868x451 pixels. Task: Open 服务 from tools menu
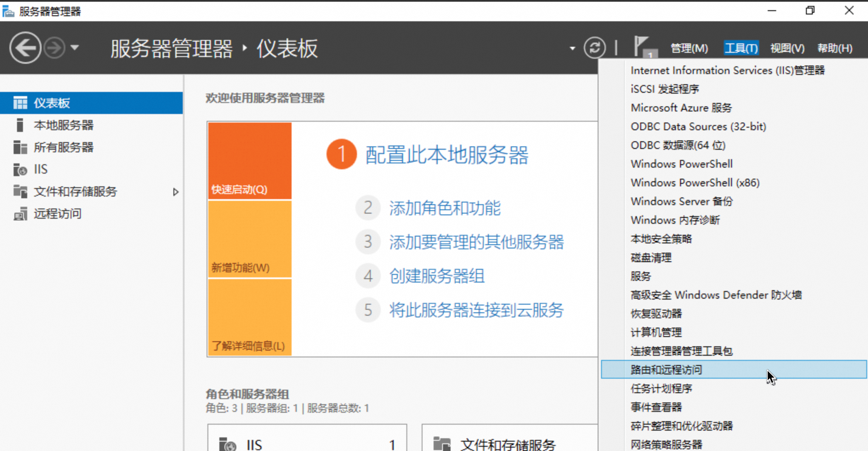(x=734, y=276)
